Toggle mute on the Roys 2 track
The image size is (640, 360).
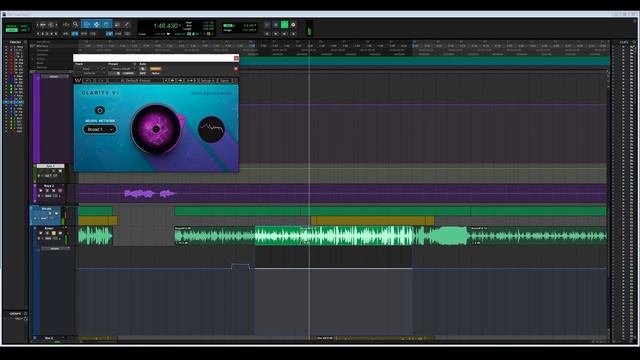point(60,191)
